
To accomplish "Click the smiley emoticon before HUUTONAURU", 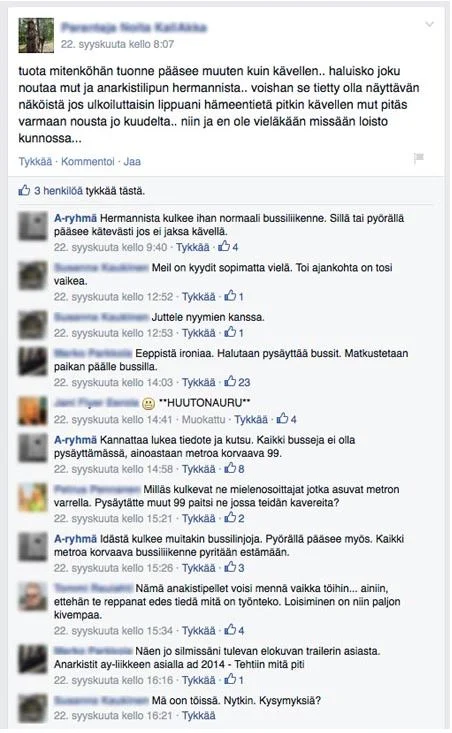I will click(x=148, y=403).
